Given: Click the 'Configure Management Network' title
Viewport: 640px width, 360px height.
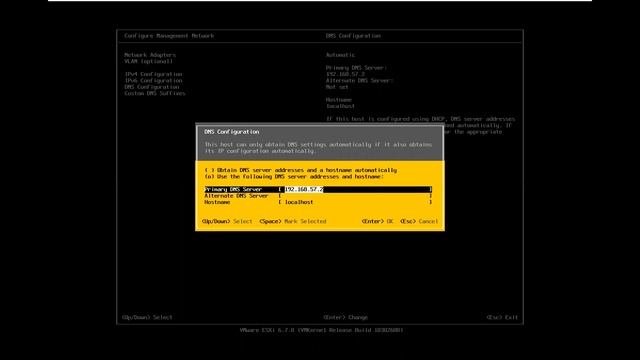Looking at the screenshot, I should click(169, 36).
